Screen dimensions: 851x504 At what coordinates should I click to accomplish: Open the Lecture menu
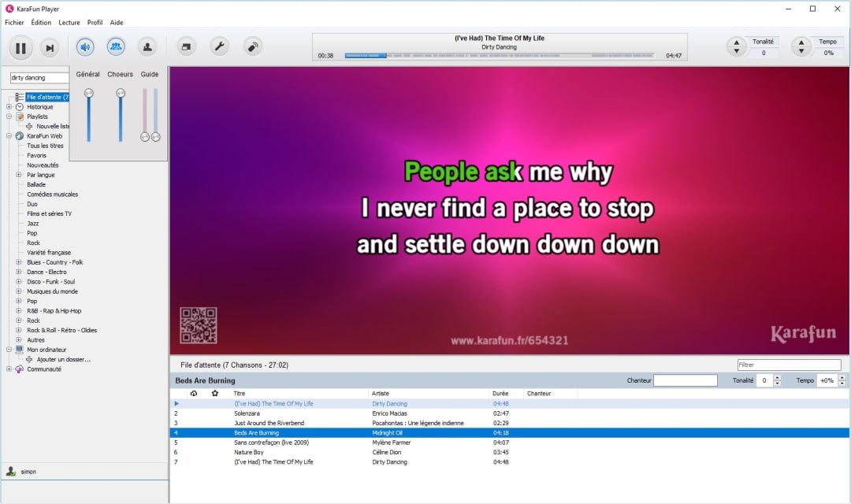click(69, 23)
